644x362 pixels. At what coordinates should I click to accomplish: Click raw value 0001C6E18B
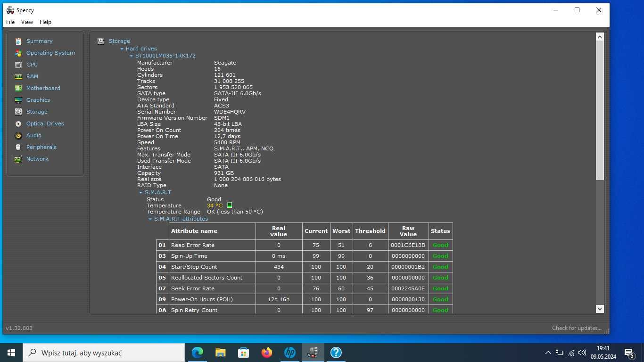tap(408, 245)
